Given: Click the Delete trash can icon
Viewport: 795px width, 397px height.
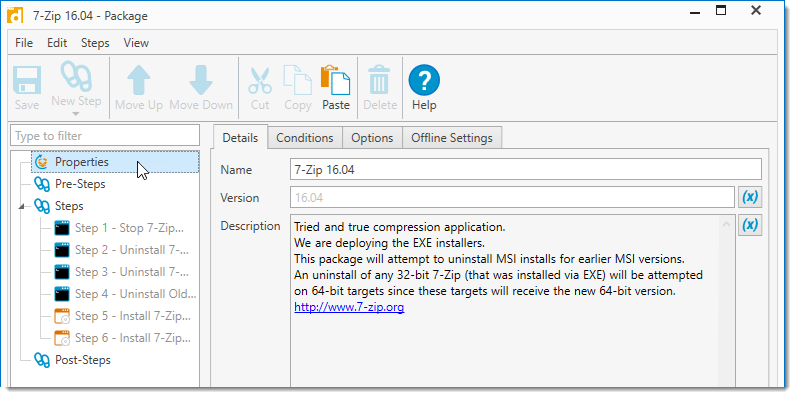Looking at the screenshot, I should pyautogui.click(x=379, y=80).
